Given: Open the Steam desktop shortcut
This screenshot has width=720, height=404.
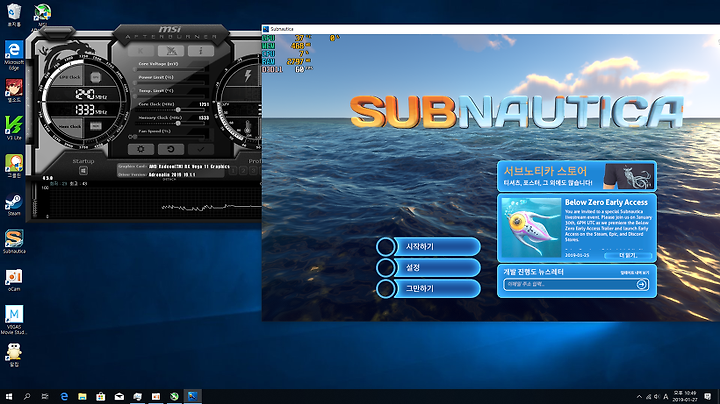Looking at the screenshot, I should click(x=14, y=204).
